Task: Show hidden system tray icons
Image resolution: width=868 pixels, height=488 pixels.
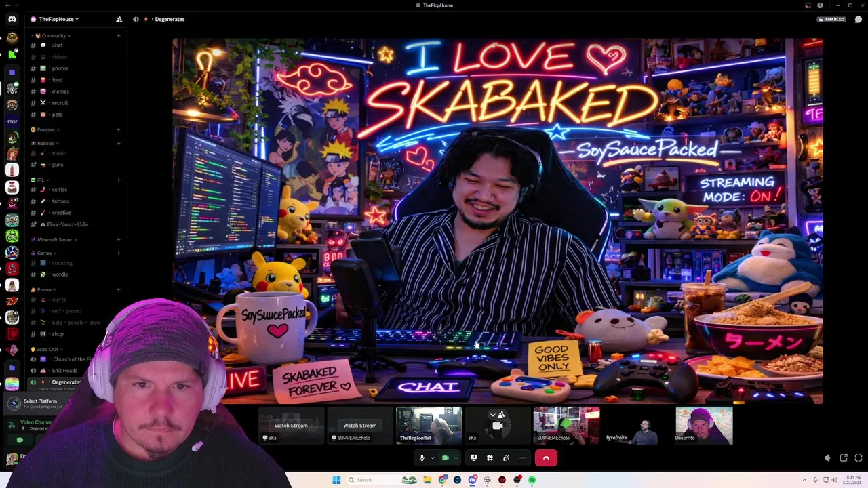Action: pos(804,480)
